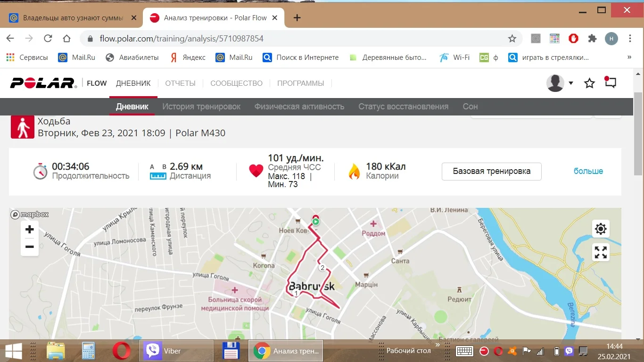Screen dimensions: 644x362
Task: Open the Chrome extensions puzzle menu
Action: [592, 39]
